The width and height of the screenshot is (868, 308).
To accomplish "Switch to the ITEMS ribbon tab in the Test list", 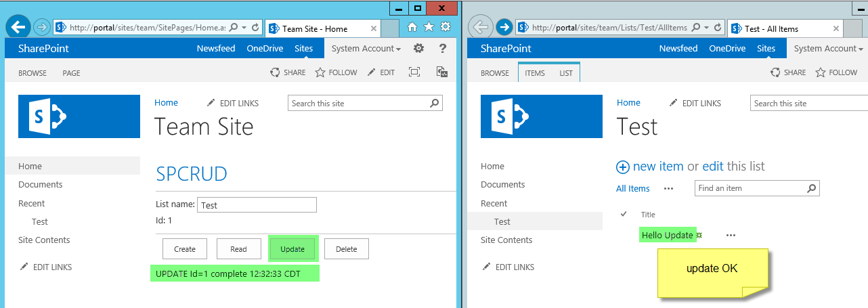I will click(x=535, y=73).
